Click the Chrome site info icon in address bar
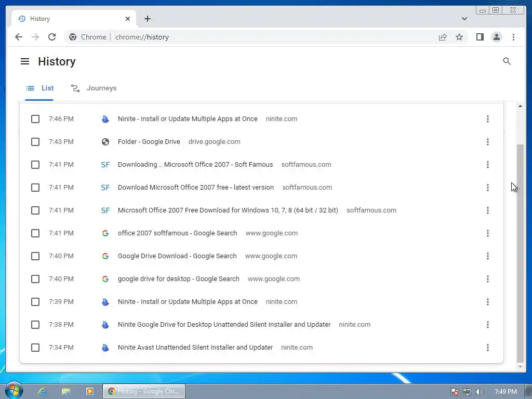 pos(73,37)
